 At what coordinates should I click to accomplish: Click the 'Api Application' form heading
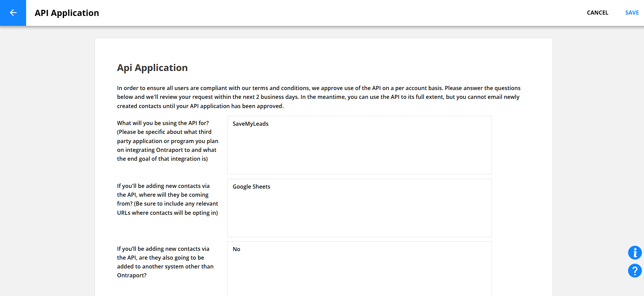pyautogui.click(x=152, y=68)
